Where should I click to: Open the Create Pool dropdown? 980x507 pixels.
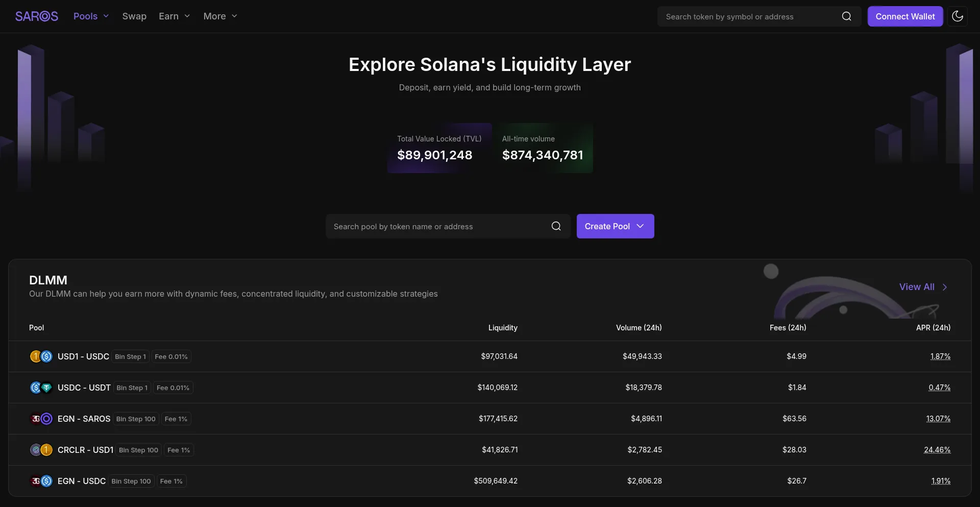[x=615, y=226]
